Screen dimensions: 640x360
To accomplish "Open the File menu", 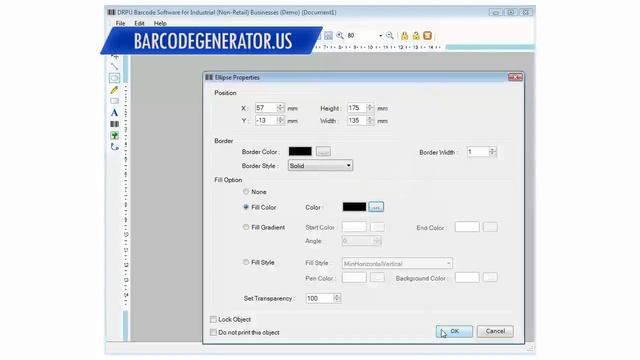I will [120, 23].
